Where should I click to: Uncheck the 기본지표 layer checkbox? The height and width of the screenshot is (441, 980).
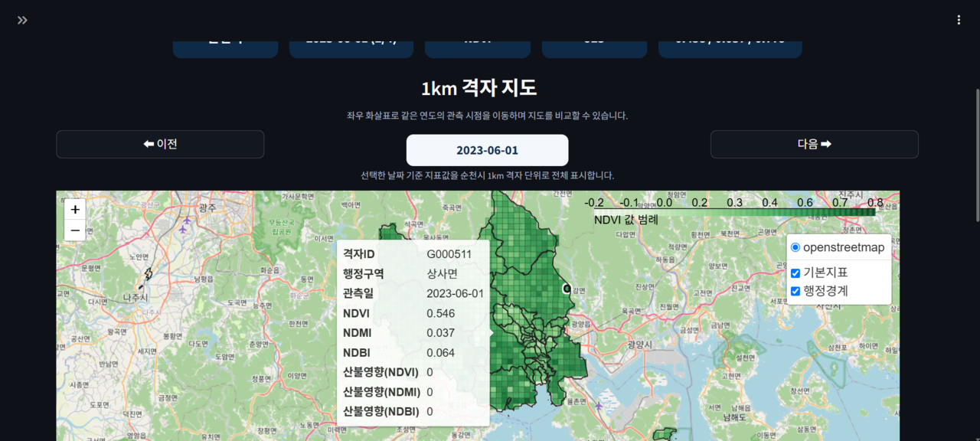[x=795, y=273]
